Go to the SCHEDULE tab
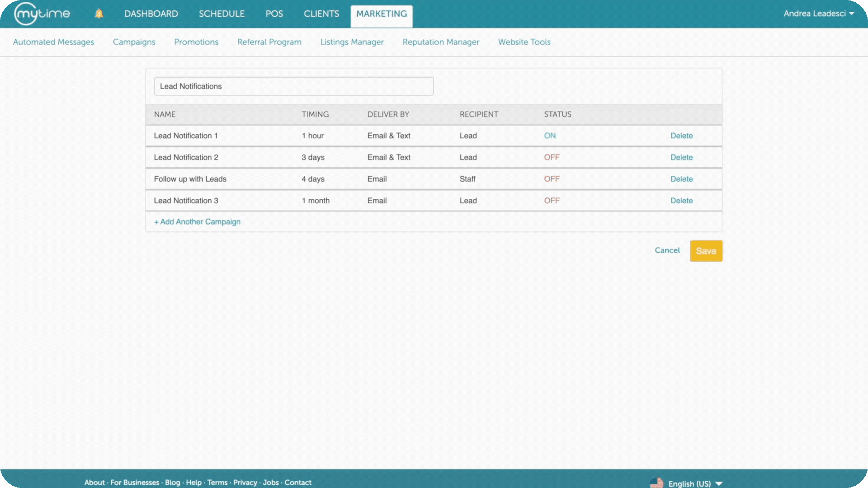 [222, 14]
